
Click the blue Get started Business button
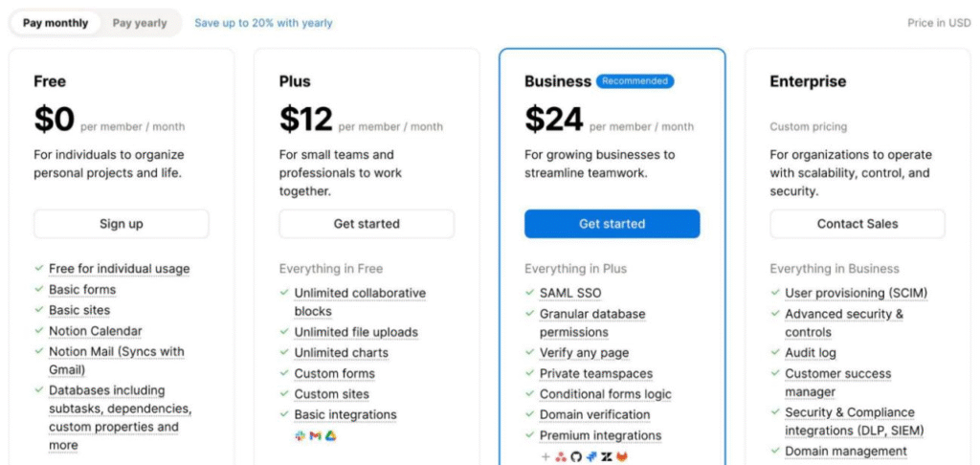(612, 224)
